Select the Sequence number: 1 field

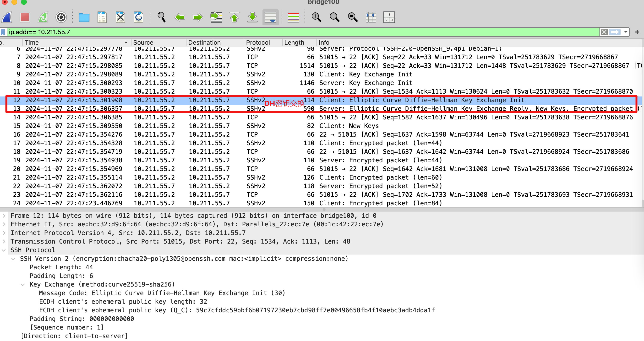pos(67,327)
